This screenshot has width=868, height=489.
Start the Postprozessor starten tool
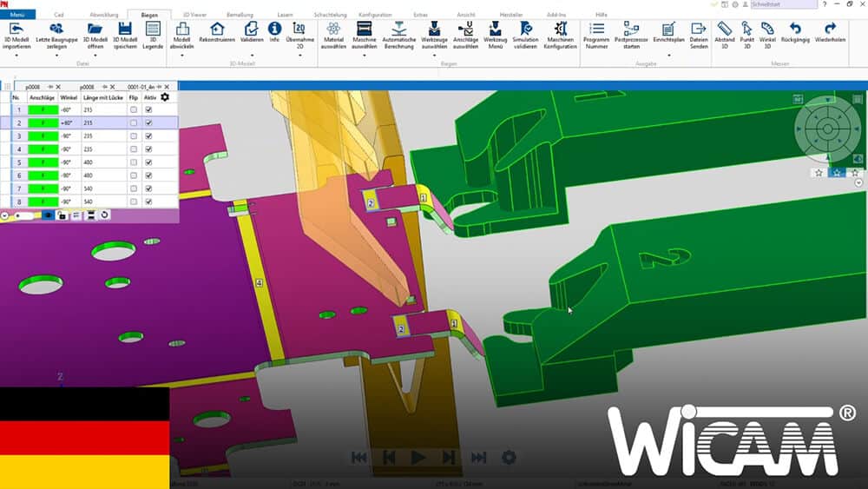(x=631, y=30)
